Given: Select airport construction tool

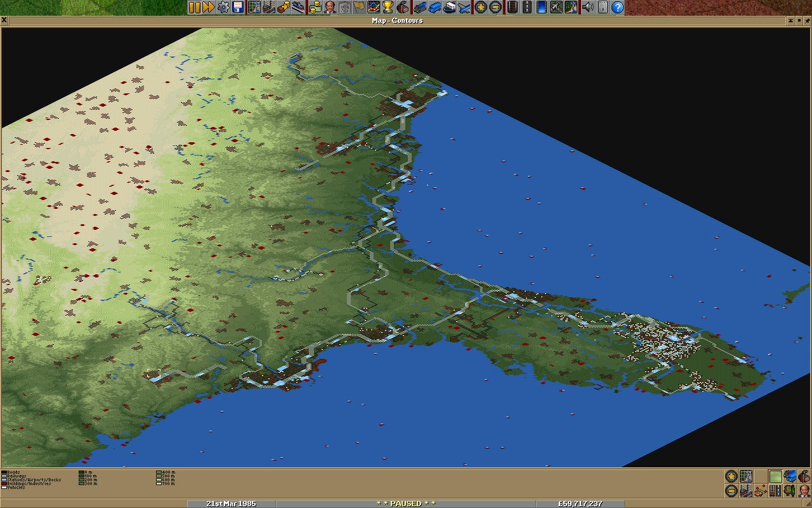Looking at the screenshot, I should coord(556,8).
